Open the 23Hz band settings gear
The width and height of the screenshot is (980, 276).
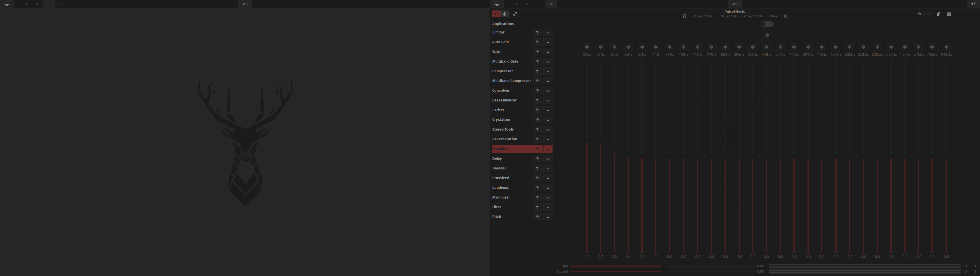pos(587,47)
